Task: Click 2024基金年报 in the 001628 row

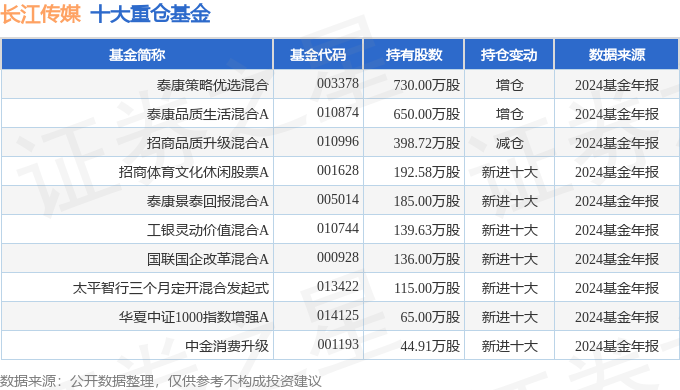Action: pyautogui.click(x=617, y=172)
